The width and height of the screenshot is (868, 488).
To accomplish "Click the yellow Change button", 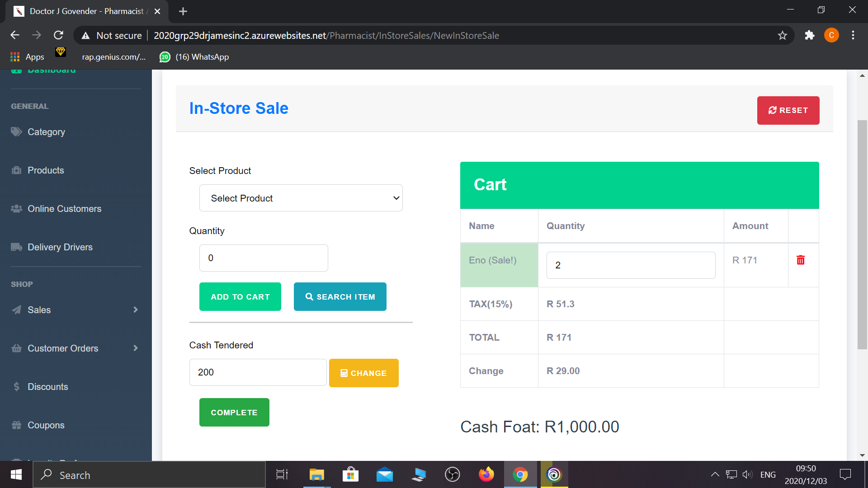I will (363, 373).
